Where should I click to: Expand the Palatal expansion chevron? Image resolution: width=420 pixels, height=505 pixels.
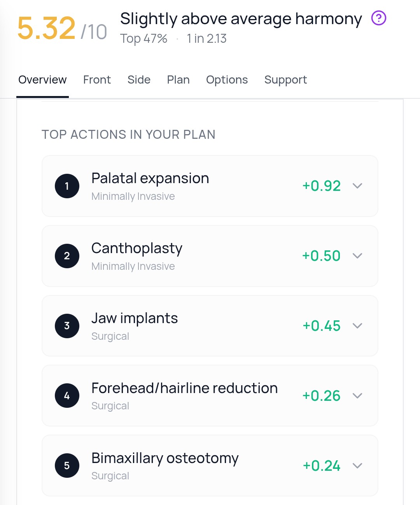click(x=357, y=186)
